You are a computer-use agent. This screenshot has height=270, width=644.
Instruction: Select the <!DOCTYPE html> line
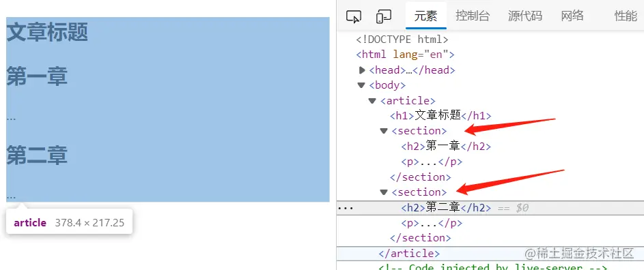(x=402, y=40)
